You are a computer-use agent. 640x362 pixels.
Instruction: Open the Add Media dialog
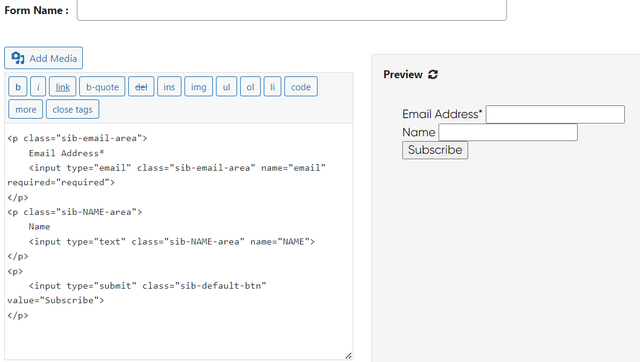click(44, 58)
